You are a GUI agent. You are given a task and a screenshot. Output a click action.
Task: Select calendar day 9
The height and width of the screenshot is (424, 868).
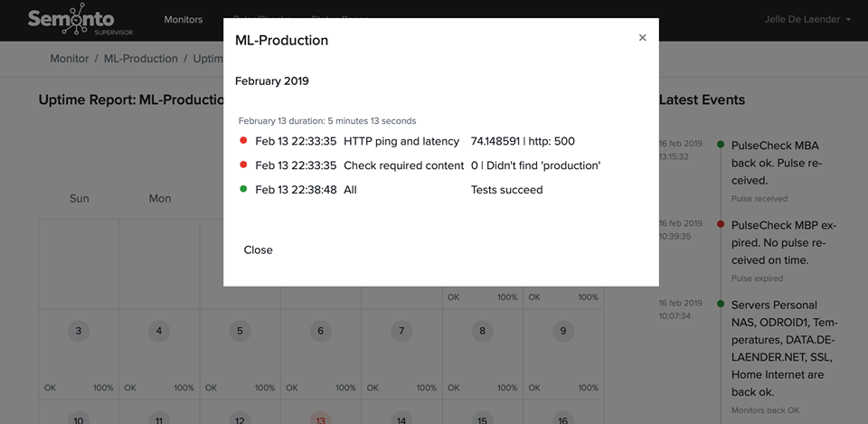[x=562, y=331]
